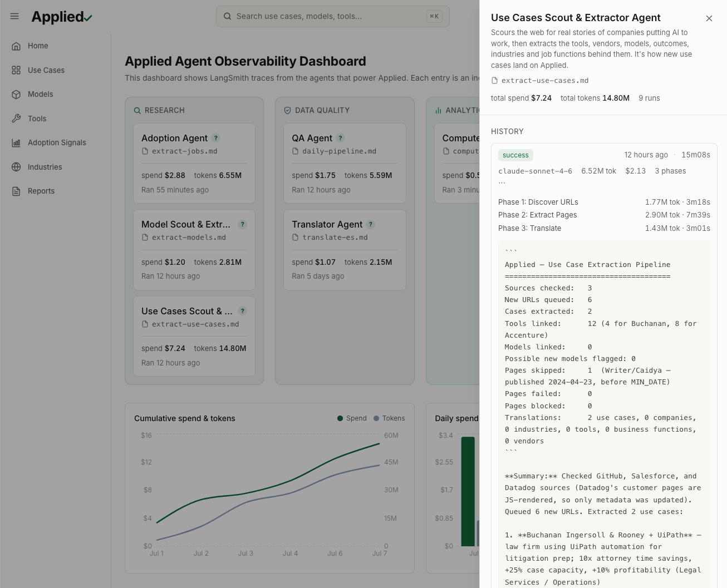This screenshot has width=727, height=588.
Task: Click the Data Quality shield icon
Action: (x=288, y=111)
